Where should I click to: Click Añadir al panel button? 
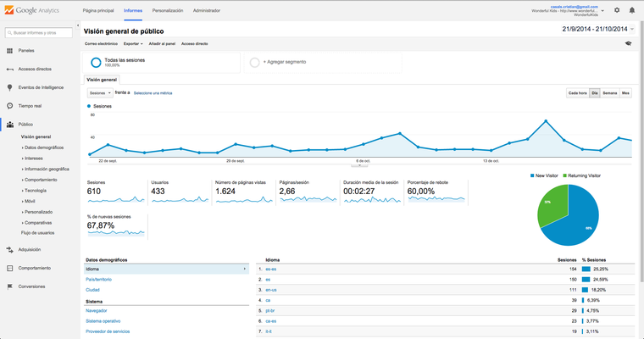point(162,43)
